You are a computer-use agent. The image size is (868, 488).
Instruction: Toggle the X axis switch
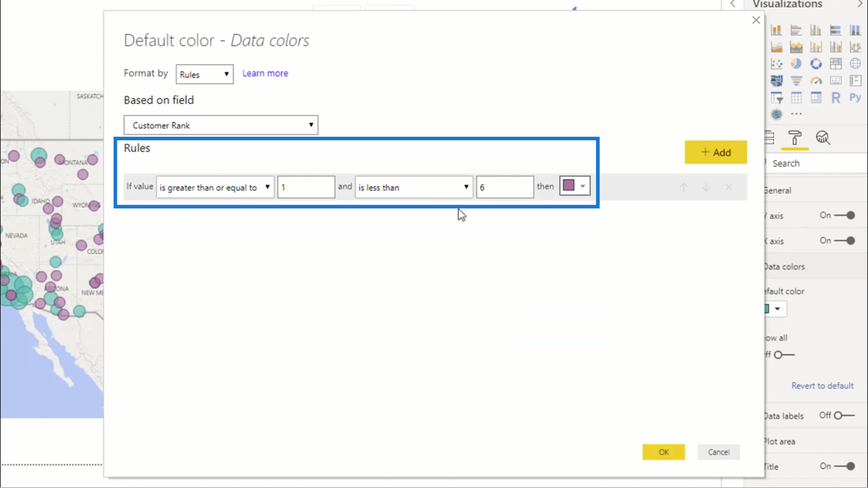pyautogui.click(x=845, y=241)
